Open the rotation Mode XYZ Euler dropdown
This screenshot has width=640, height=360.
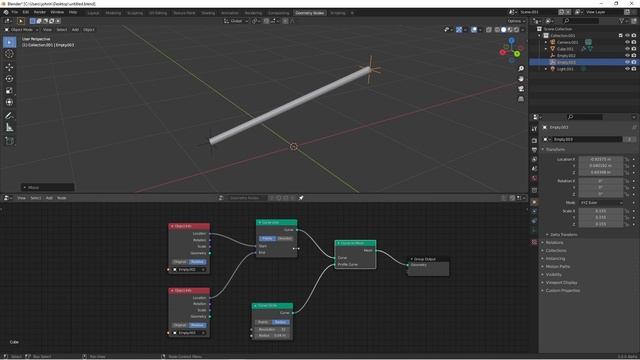601,203
